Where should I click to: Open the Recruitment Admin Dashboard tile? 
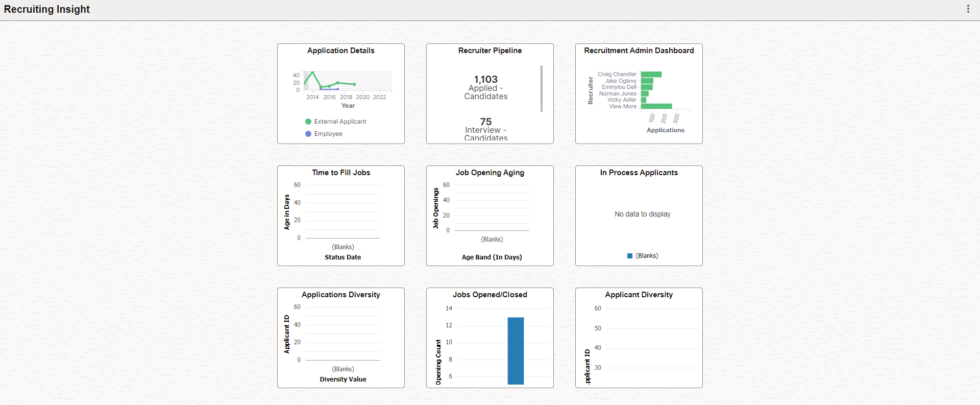click(x=639, y=93)
